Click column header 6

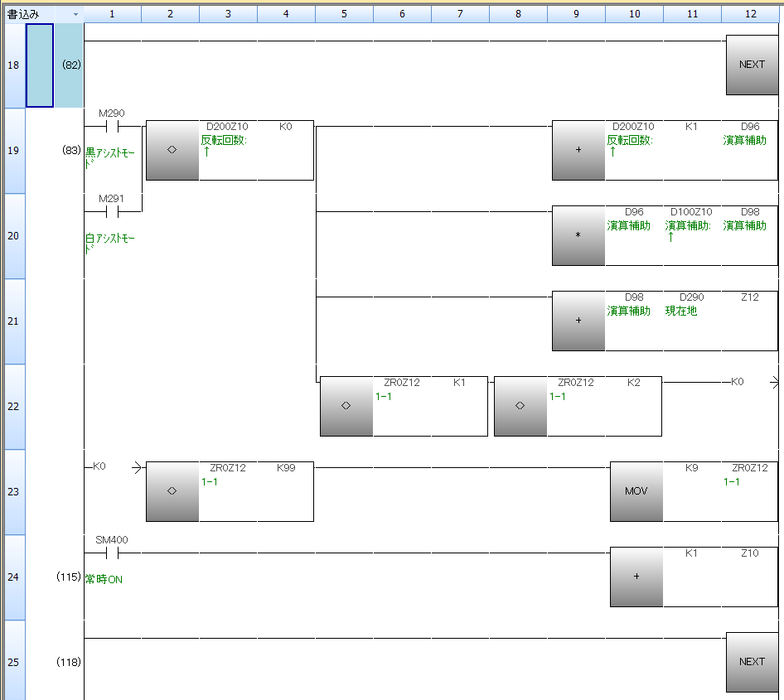click(402, 14)
